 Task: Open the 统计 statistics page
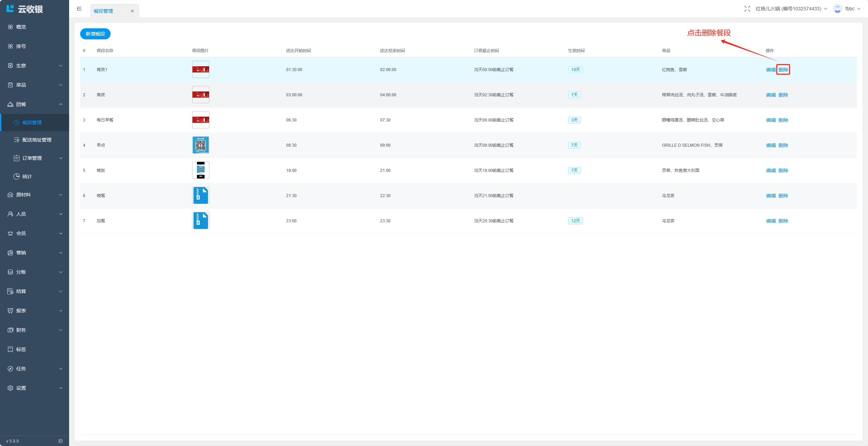pyautogui.click(x=27, y=176)
